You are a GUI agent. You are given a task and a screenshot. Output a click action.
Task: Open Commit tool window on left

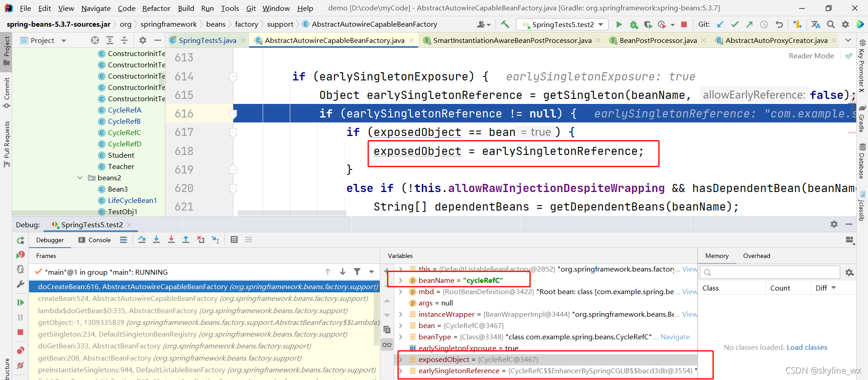pos(6,93)
